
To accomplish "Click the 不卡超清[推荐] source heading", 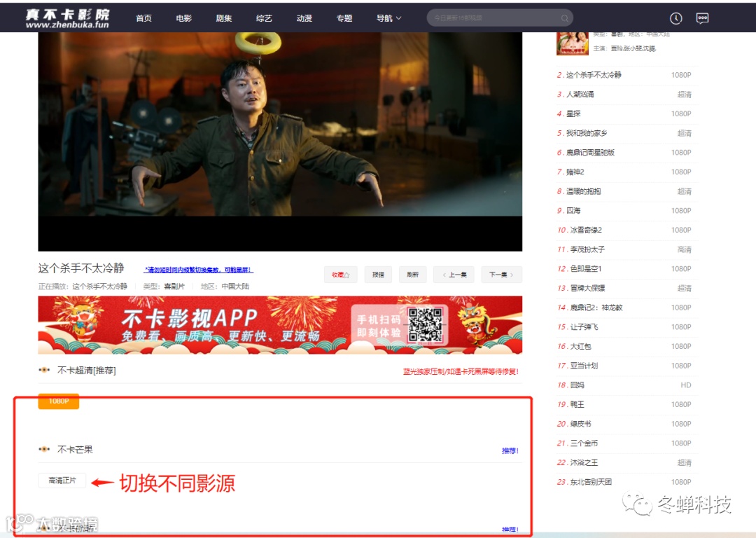I will pyautogui.click(x=86, y=370).
